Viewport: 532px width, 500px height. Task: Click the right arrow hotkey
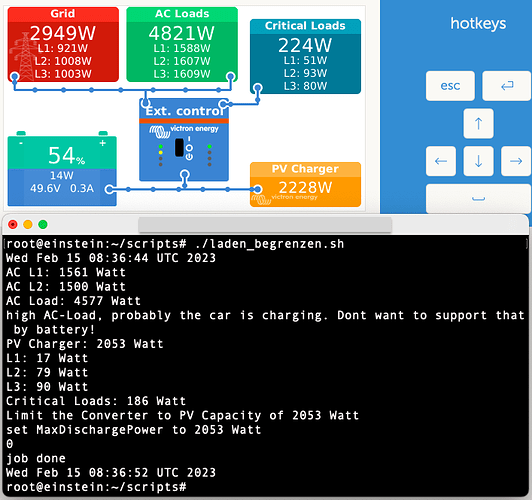516,161
